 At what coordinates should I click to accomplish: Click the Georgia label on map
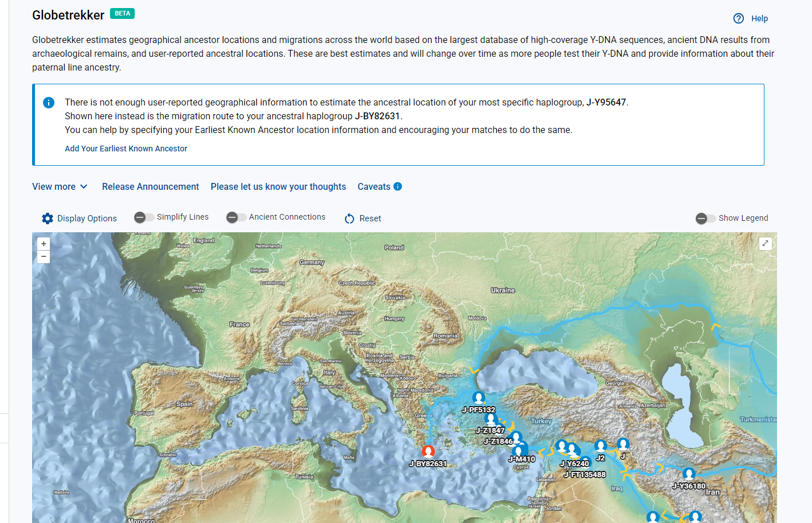615,383
